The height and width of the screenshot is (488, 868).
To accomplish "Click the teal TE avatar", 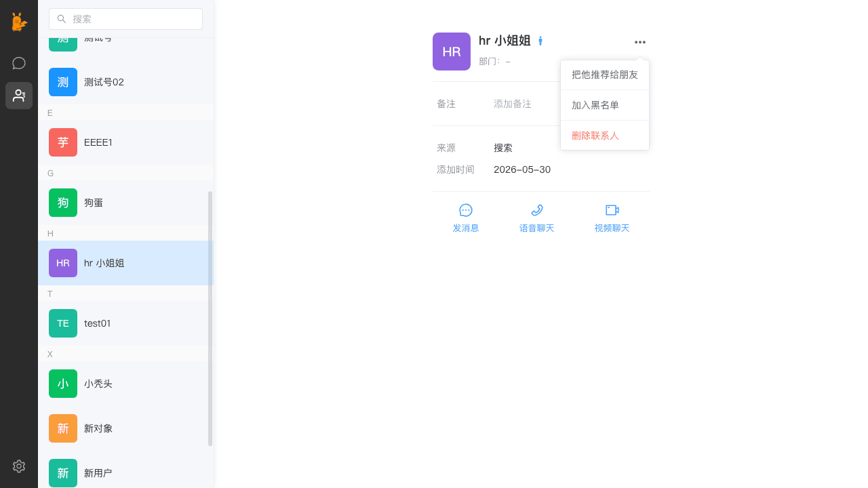I will (x=63, y=323).
